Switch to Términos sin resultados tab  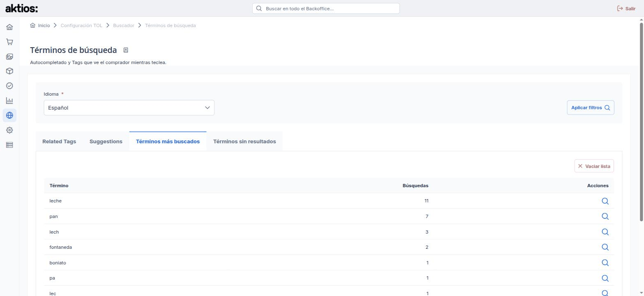tap(244, 141)
